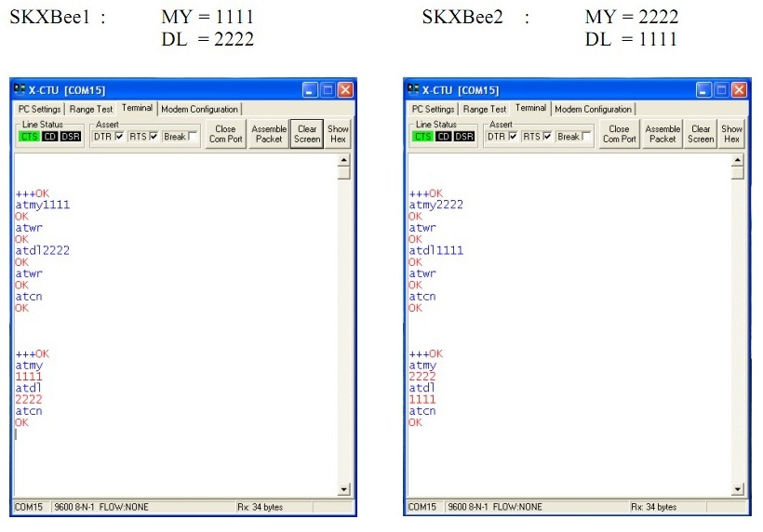Click Close Com Port in right X-CTU window
This screenshot has height=532, width=763.
(620, 134)
